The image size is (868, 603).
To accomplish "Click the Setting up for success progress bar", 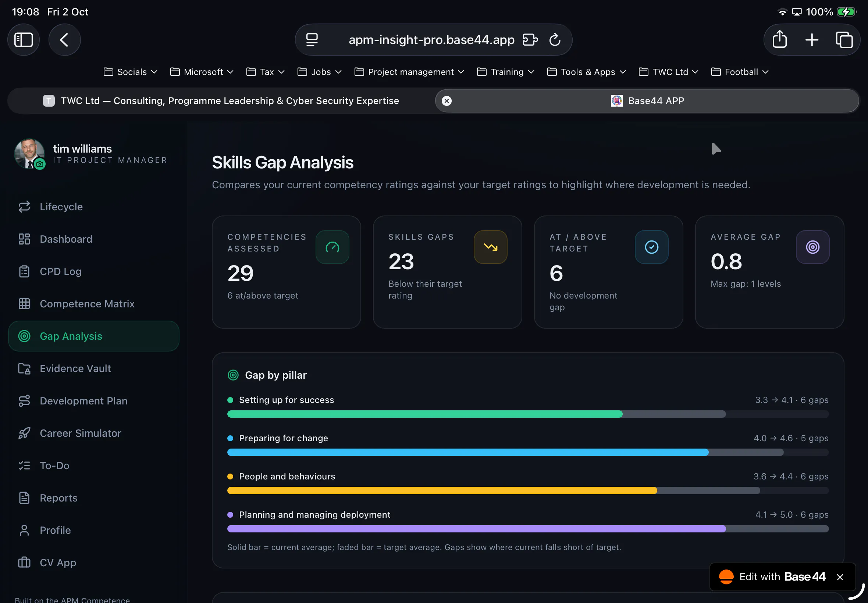I will click(x=528, y=414).
